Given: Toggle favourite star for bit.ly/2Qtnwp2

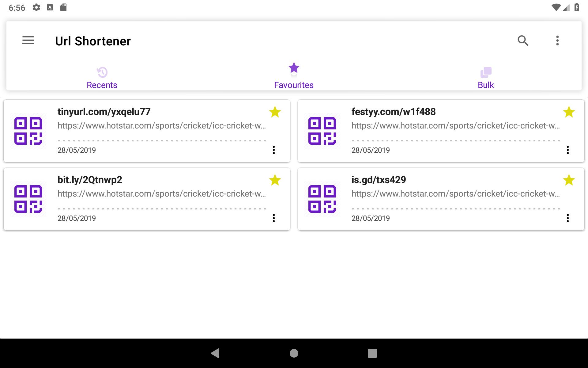Looking at the screenshot, I should click(x=275, y=180).
